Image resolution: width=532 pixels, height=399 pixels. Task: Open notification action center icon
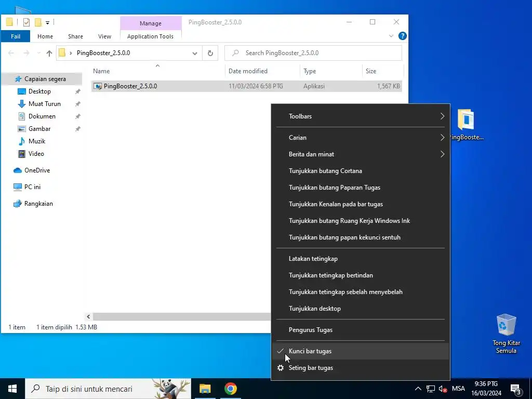tap(515, 389)
